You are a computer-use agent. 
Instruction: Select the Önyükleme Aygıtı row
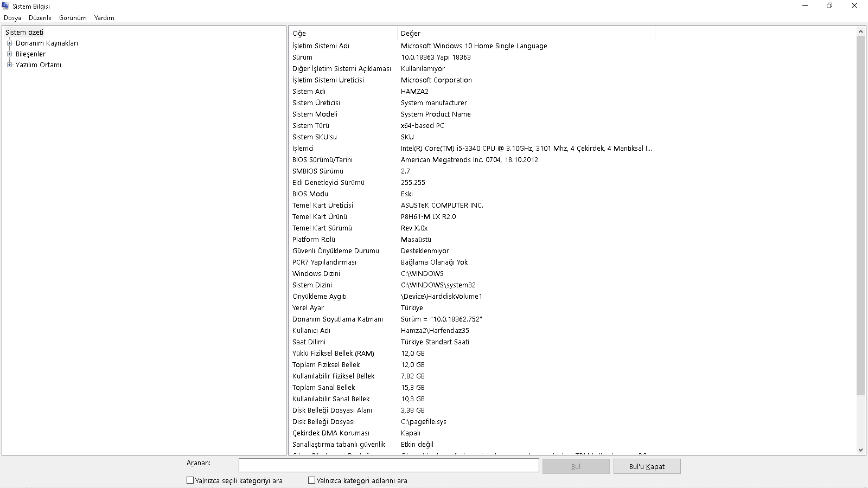472,297
